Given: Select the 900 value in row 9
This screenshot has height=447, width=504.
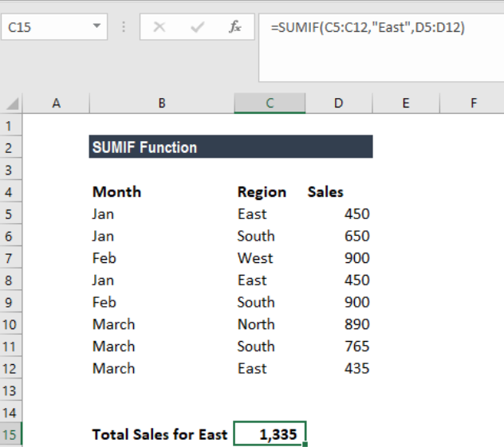Looking at the screenshot, I should coord(338,302).
